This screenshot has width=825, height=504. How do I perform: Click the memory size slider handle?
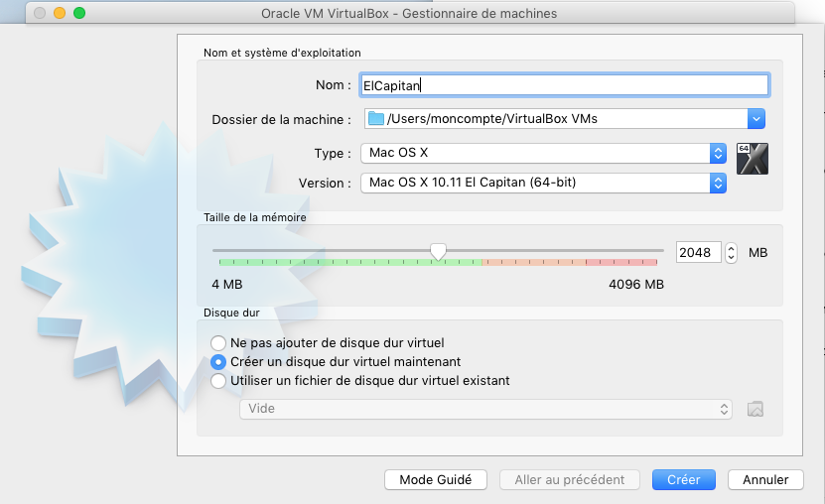coord(438,252)
